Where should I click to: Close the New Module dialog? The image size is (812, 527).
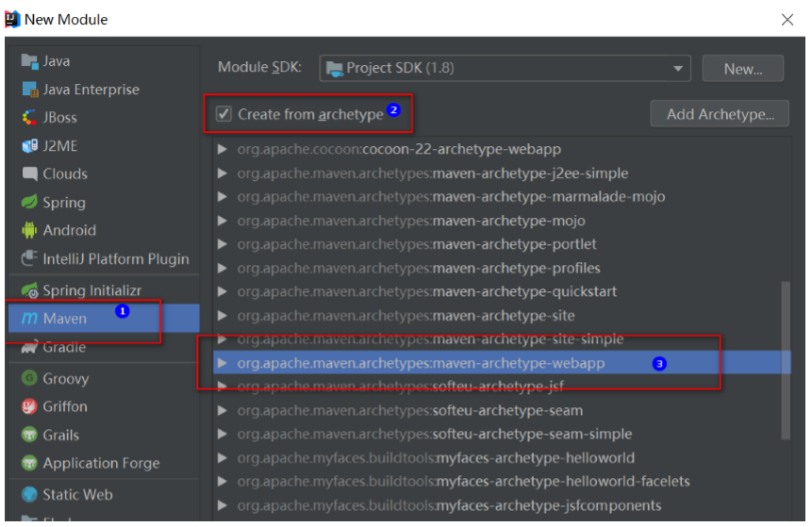pos(787,20)
